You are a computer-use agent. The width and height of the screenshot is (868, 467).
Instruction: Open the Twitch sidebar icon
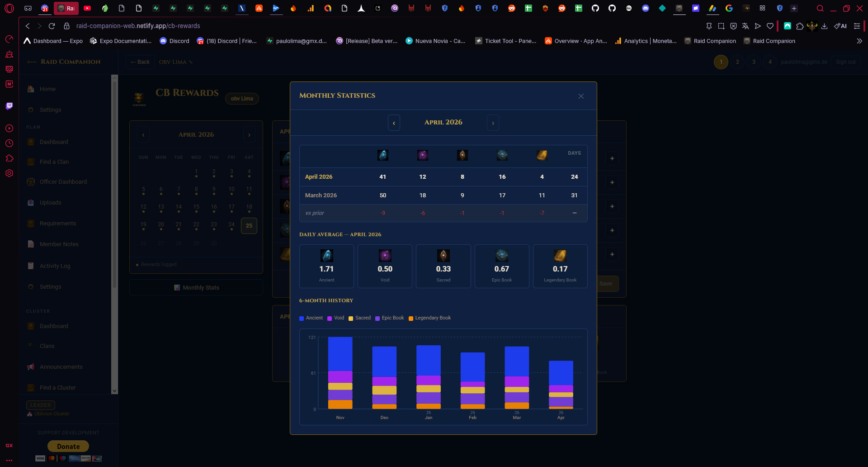click(9, 106)
